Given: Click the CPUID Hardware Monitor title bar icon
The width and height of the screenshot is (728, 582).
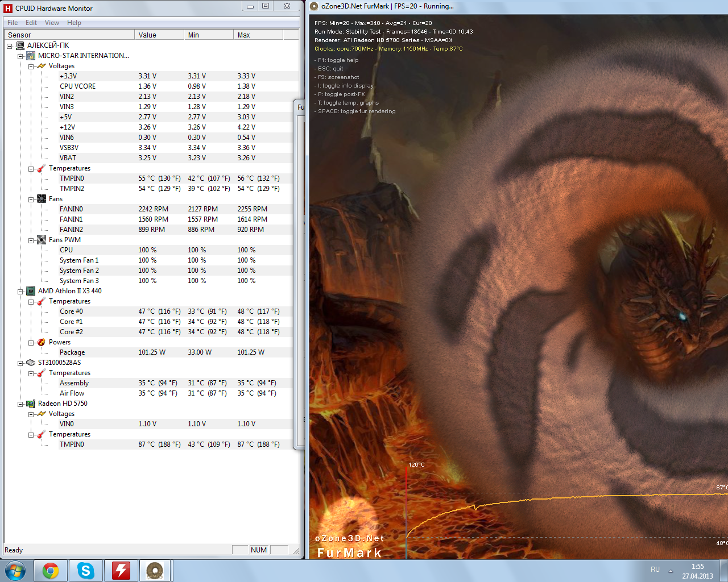Looking at the screenshot, I should 8,8.
